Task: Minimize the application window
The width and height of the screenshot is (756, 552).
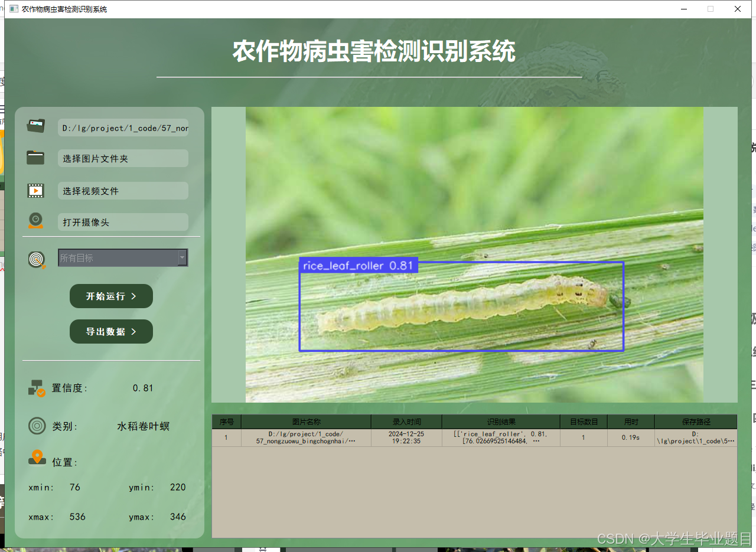Action: (x=684, y=9)
